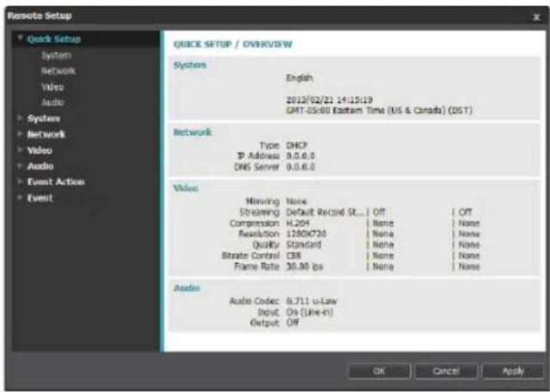The height and width of the screenshot is (392, 550).
Task: Open Network under Quick Setup
Action: (x=58, y=70)
